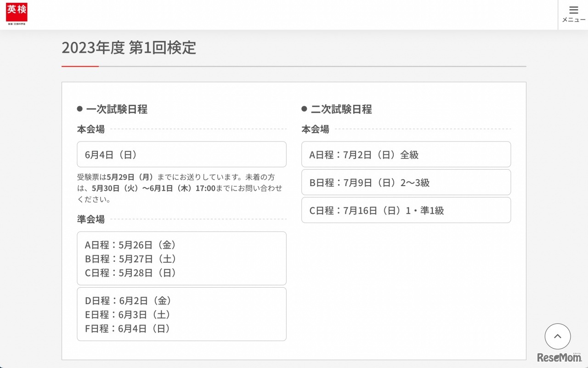Select the bullet icon beside 二次試験日程
This screenshot has width=588, height=368.
point(304,109)
